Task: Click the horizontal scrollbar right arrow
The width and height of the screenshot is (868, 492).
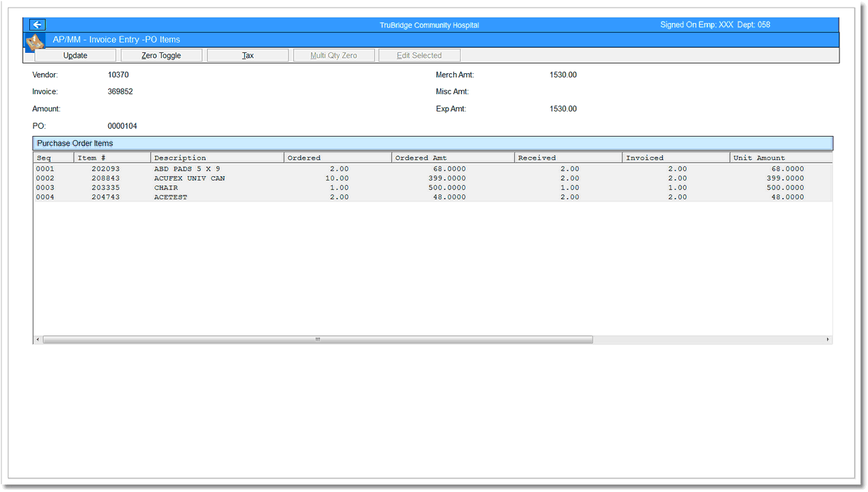Action: [x=828, y=339]
